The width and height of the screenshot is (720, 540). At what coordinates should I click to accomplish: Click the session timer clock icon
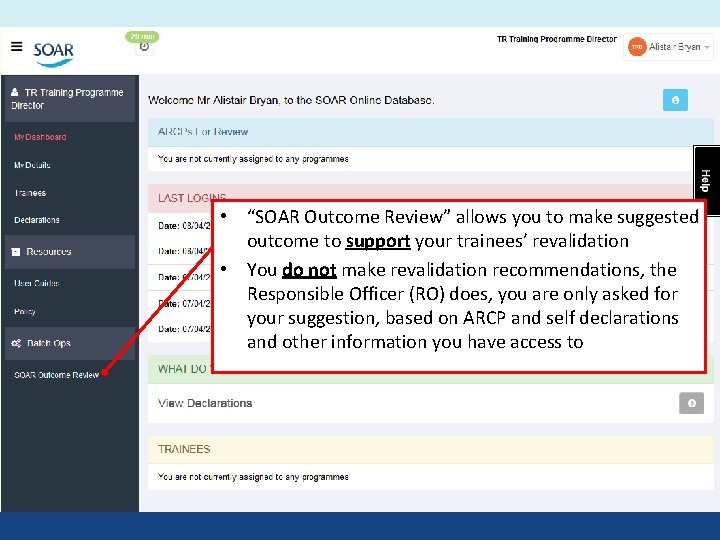[x=144, y=46]
